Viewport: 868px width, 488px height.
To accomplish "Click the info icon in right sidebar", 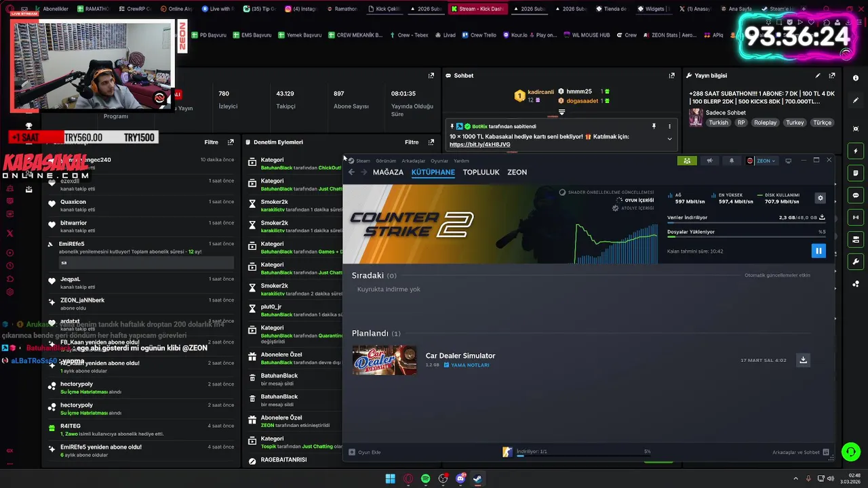I will (856, 77).
